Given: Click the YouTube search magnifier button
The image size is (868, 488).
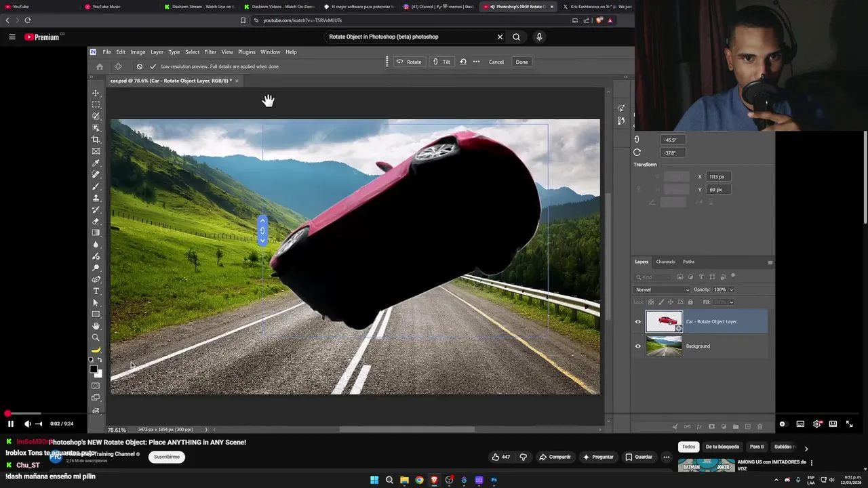Looking at the screenshot, I should 516,37.
